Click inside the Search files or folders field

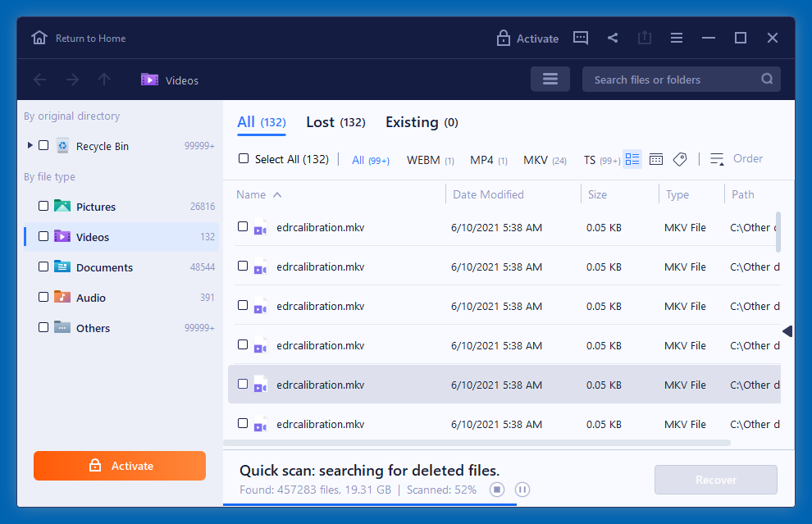point(673,79)
